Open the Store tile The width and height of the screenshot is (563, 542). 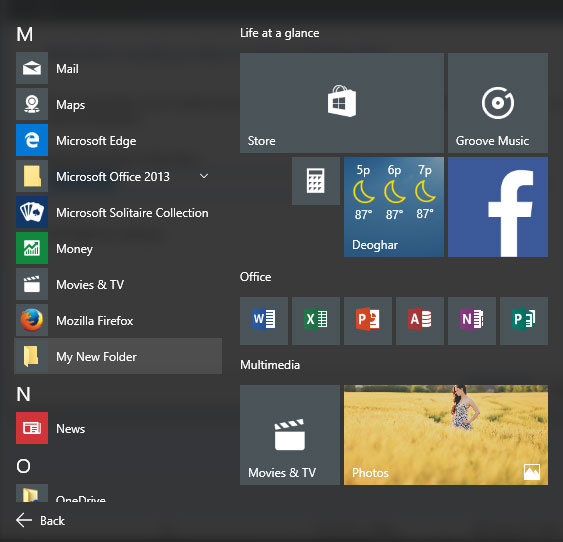click(x=342, y=103)
